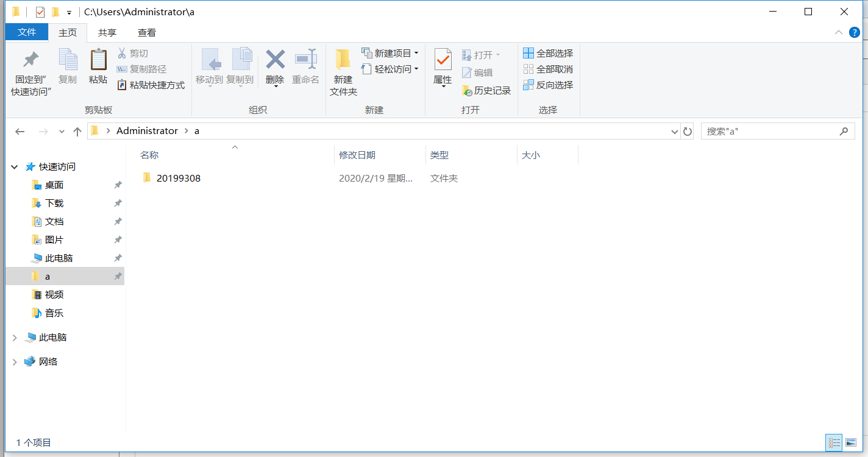Open the Properties (属性) dropdown arrow

443,87
